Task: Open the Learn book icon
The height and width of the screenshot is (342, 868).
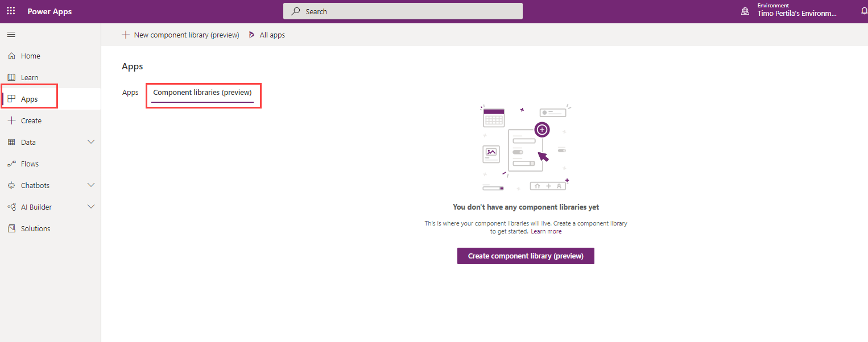Action: [x=11, y=78]
